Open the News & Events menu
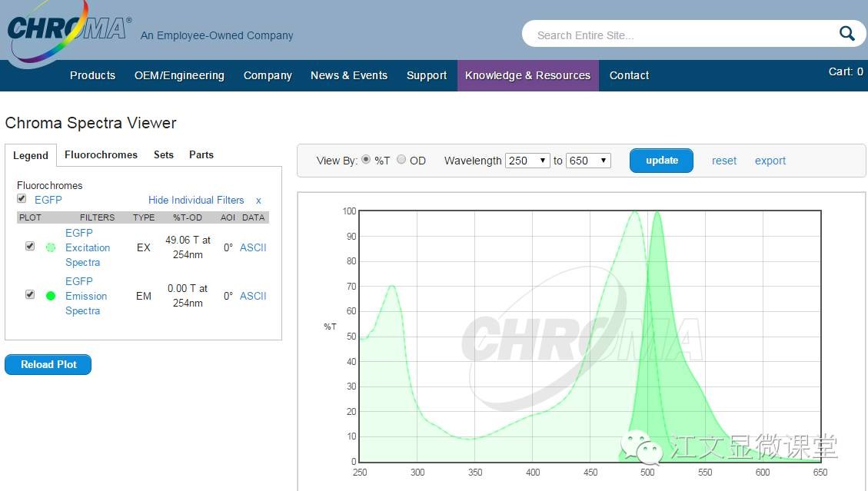Image resolution: width=868 pixels, height=491 pixels. point(349,75)
